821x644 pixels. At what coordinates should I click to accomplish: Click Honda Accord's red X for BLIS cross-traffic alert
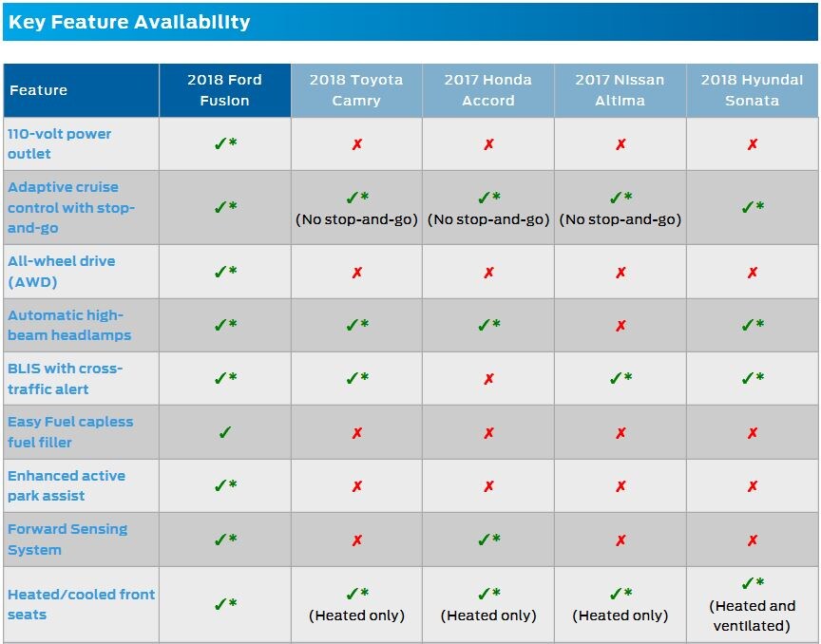488,379
